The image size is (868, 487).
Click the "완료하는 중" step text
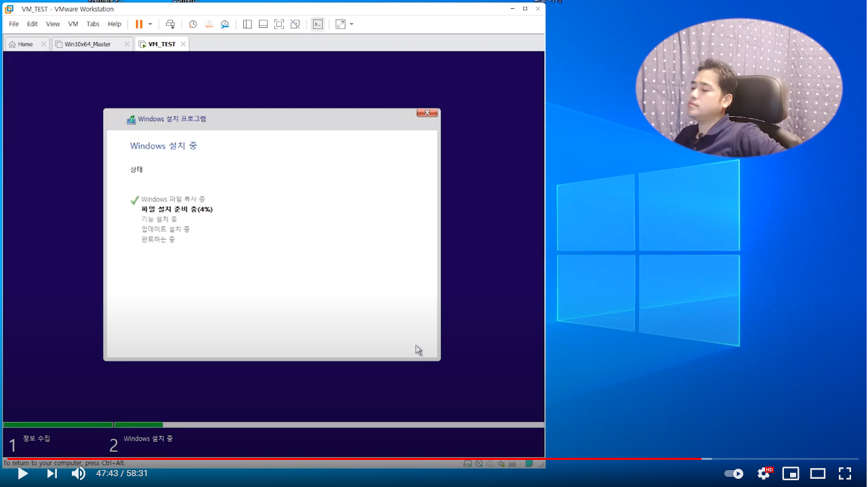(158, 239)
